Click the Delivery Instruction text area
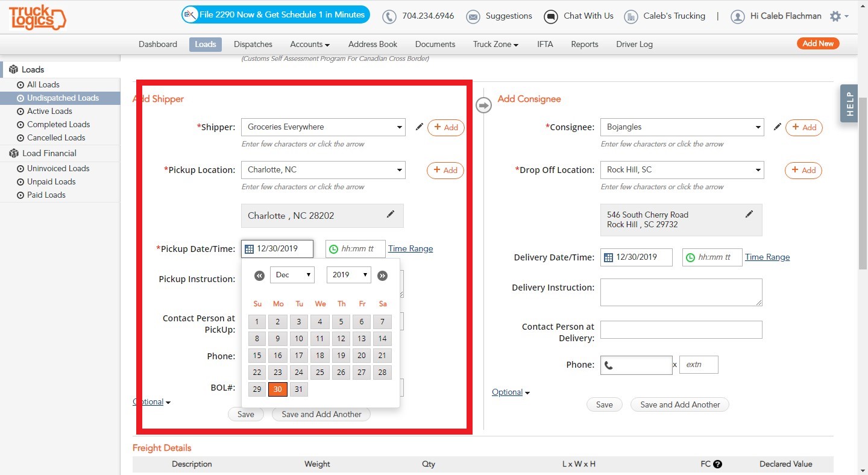 tap(681, 292)
